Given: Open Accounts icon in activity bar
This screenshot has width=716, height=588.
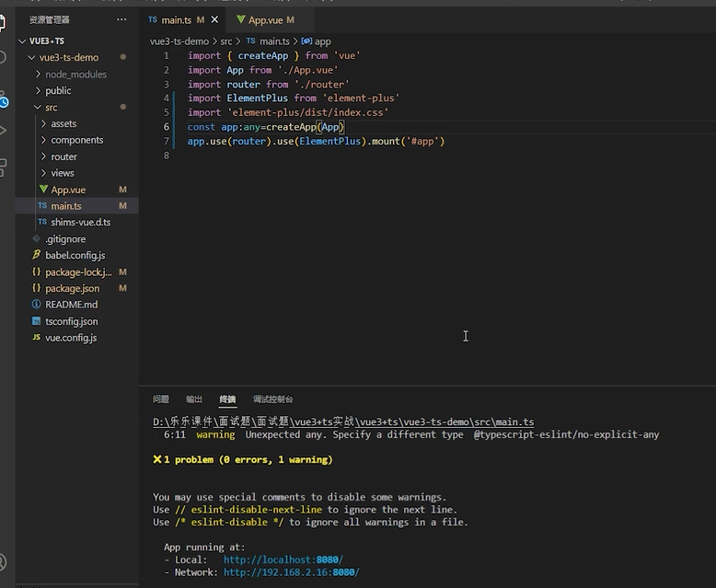Looking at the screenshot, I should tap(3, 562).
